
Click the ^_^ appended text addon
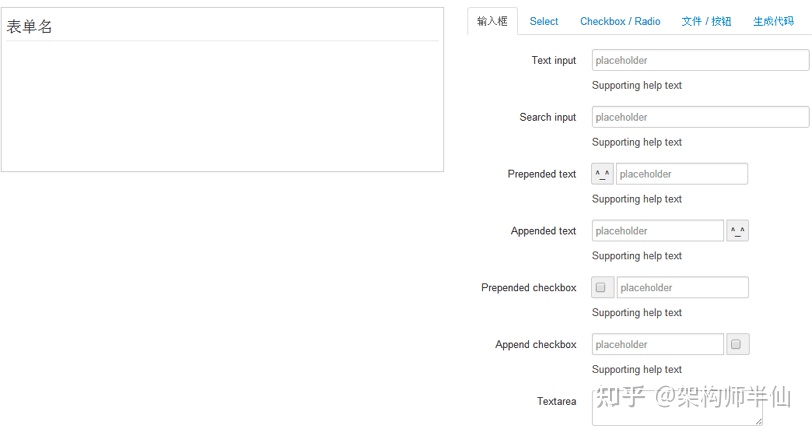[738, 231]
